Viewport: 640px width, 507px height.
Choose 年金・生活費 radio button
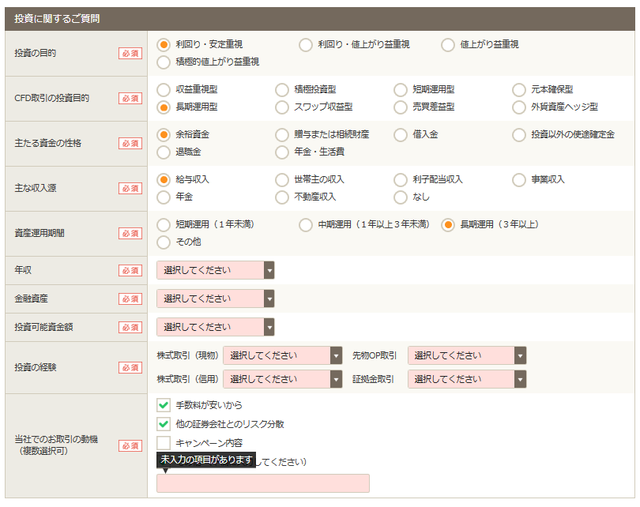tap(282, 152)
